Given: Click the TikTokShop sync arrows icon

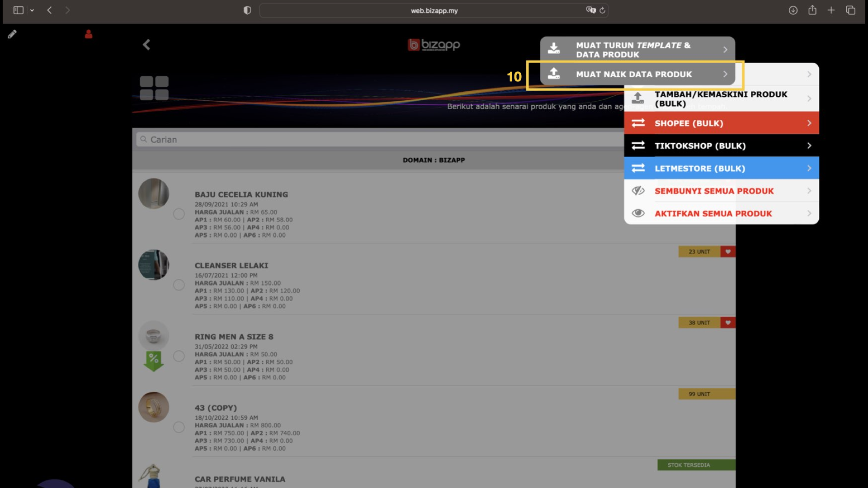Looking at the screenshot, I should 638,145.
